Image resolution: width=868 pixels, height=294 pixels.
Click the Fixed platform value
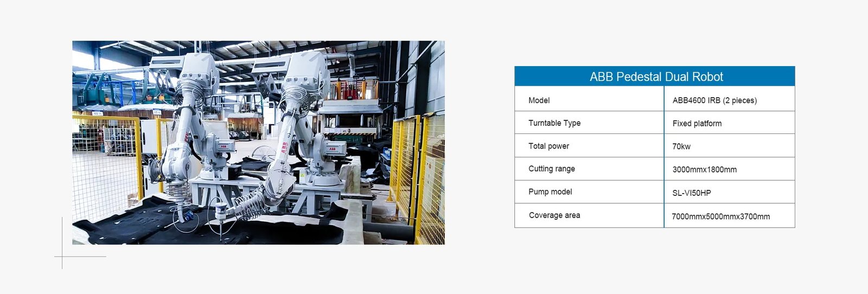pos(697,124)
